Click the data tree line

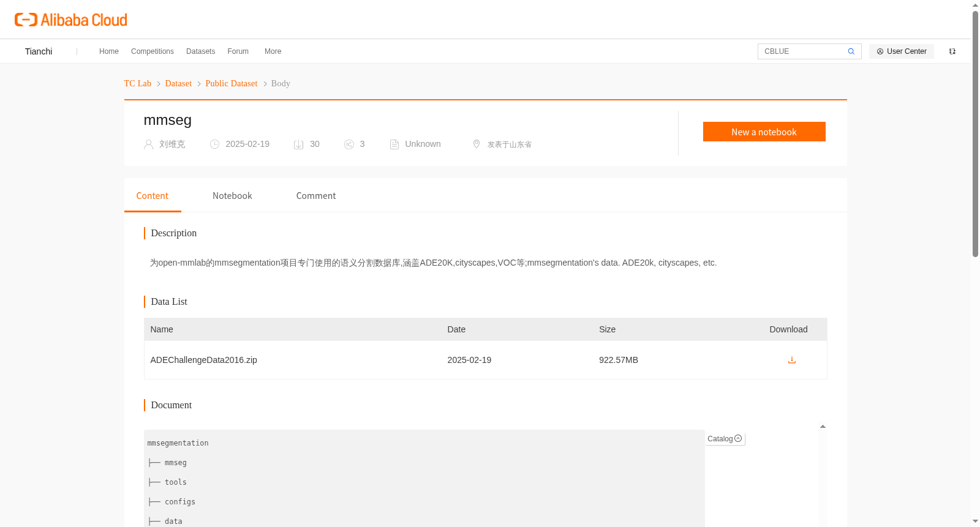click(165, 521)
